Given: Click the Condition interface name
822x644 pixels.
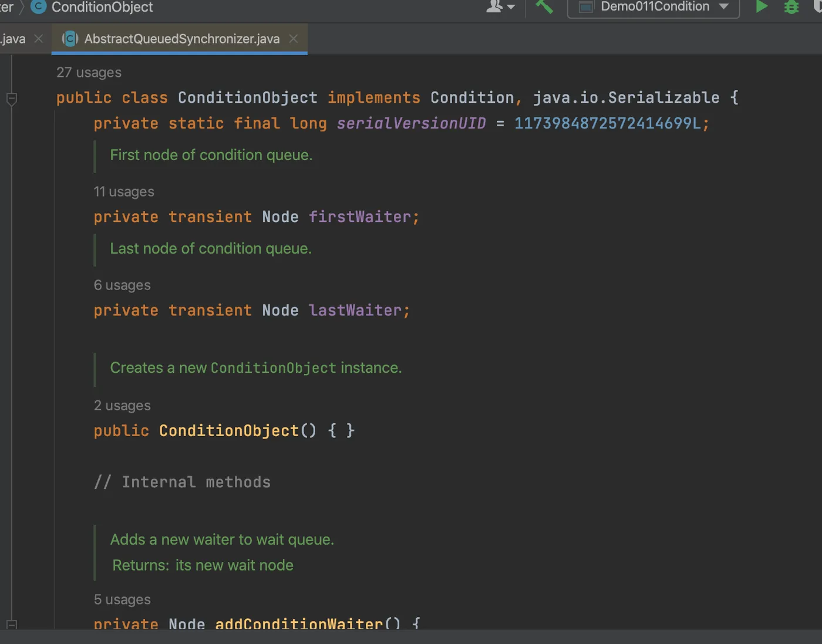Looking at the screenshot, I should tap(472, 97).
